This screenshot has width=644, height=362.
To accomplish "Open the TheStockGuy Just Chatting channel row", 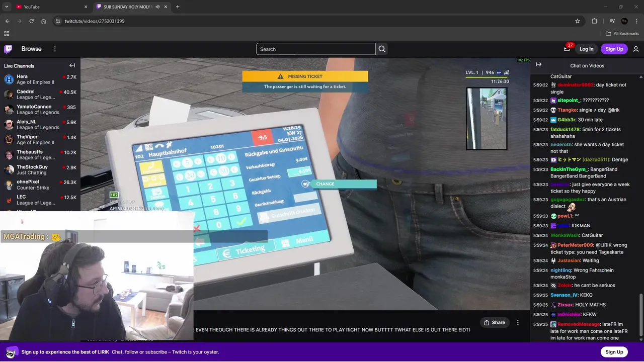I will point(39,170).
